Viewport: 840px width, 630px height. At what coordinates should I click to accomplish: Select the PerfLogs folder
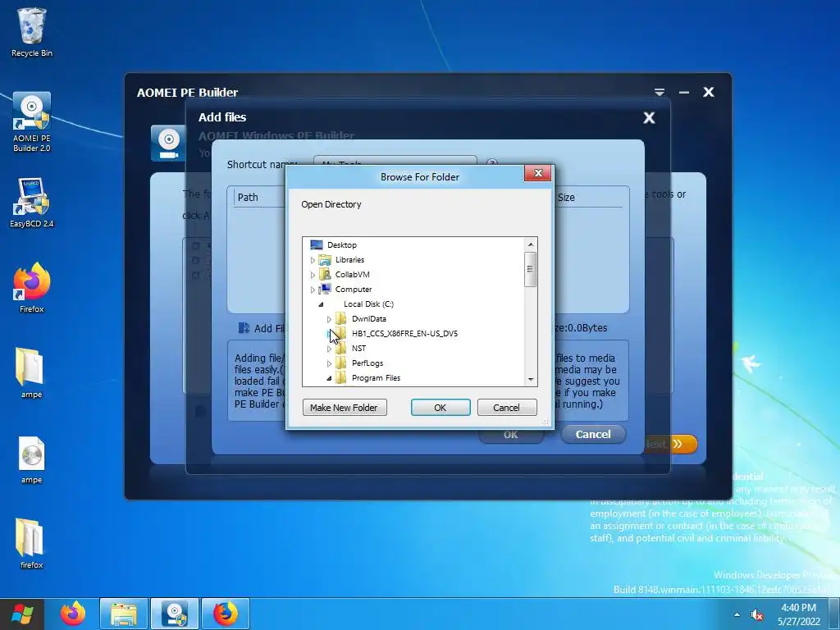coord(367,363)
